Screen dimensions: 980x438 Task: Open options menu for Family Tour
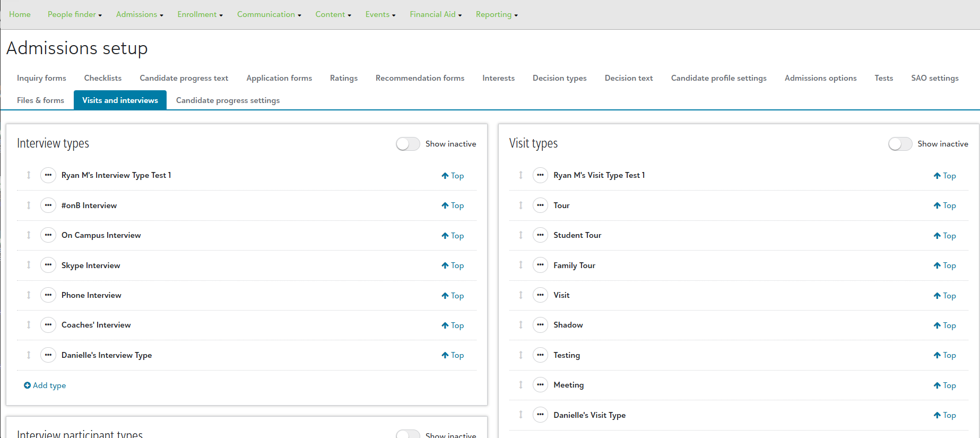pos(540,265)
